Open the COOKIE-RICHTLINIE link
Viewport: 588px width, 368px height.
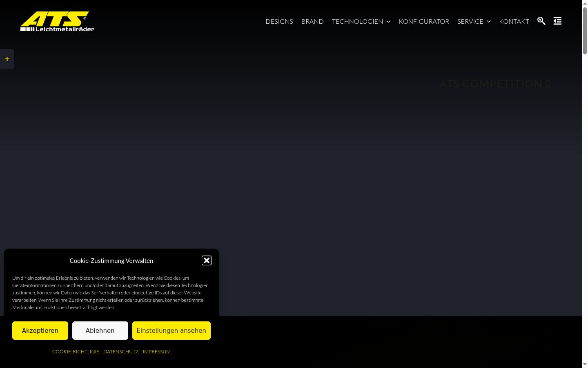(76, 352)
